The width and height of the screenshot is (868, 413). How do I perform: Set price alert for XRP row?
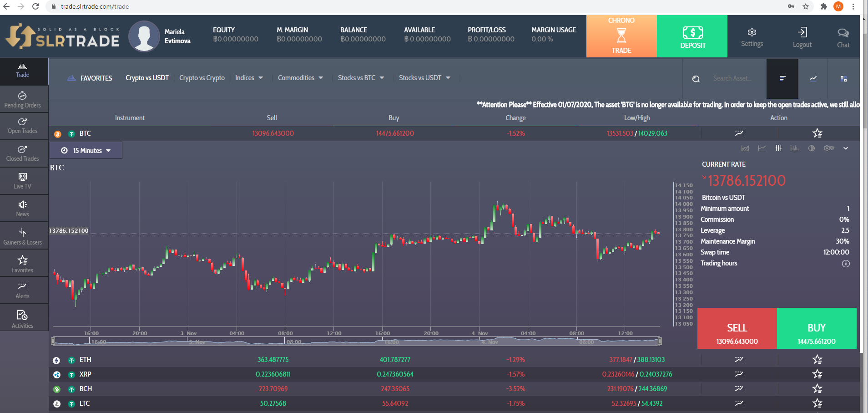(740, 374)
